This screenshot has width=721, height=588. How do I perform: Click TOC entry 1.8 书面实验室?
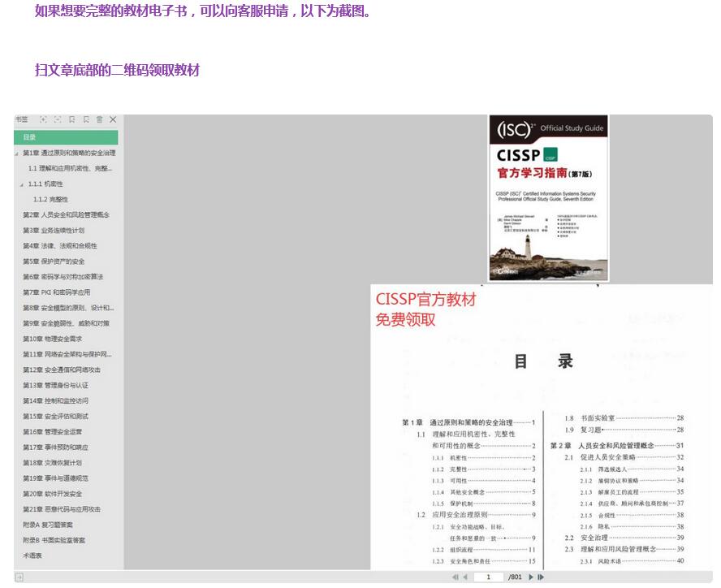point(624,418)
